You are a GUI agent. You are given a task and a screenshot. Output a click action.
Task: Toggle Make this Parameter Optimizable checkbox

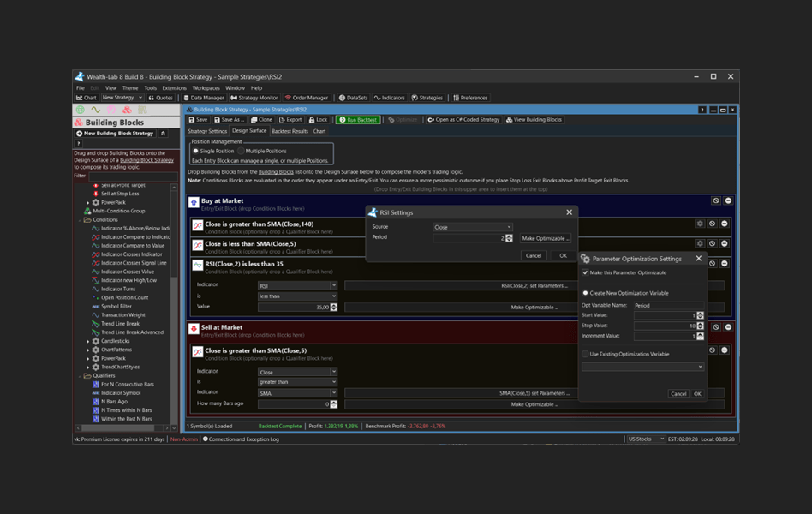[585, 272]
